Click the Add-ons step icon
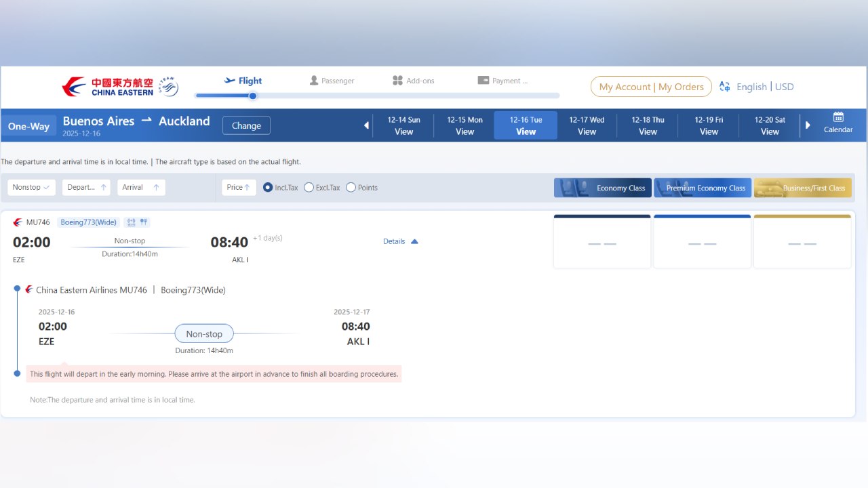This screenshot has height=488, width=868. click(x=398, y=80)
